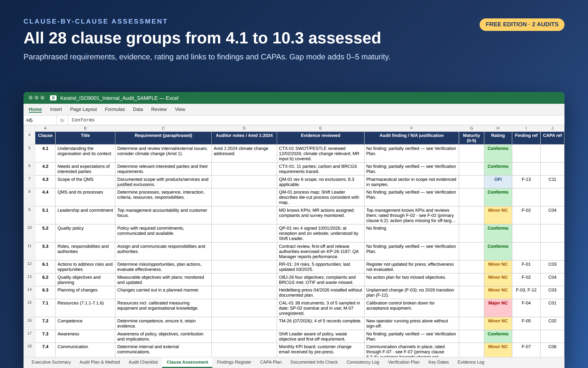Click the Quality policy title cell

(x=85, y=233)
